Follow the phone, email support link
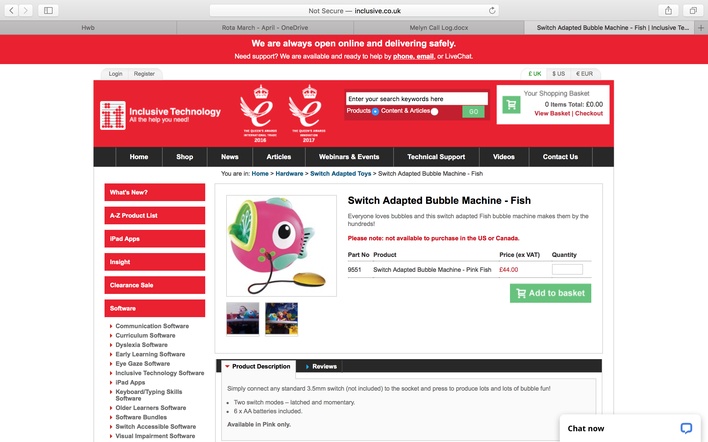The width and height of the screenshot is (708, 442). [413, 56]
